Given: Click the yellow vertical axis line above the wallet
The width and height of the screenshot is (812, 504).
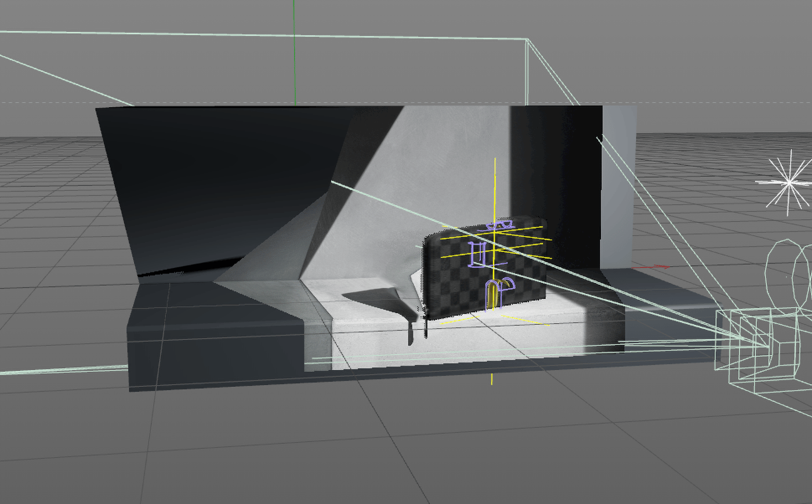Looking at the screenshot, I should (x=495, y=186).
